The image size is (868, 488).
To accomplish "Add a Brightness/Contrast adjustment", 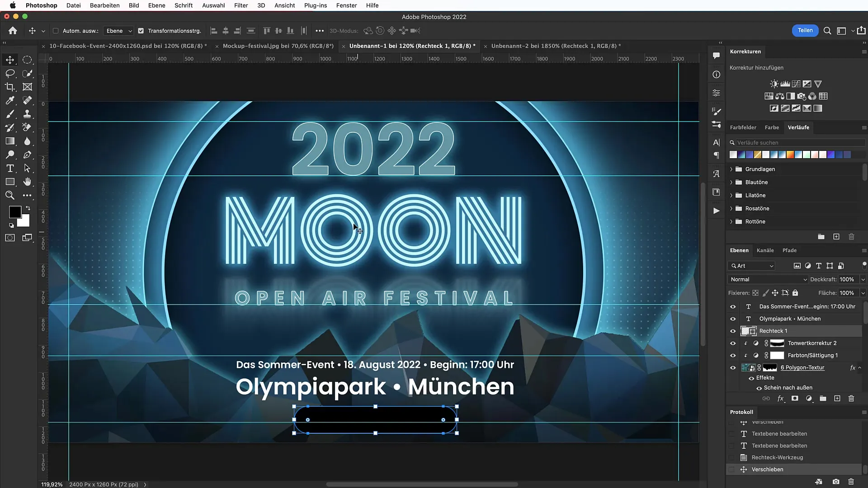I will [x=774, y=84].
